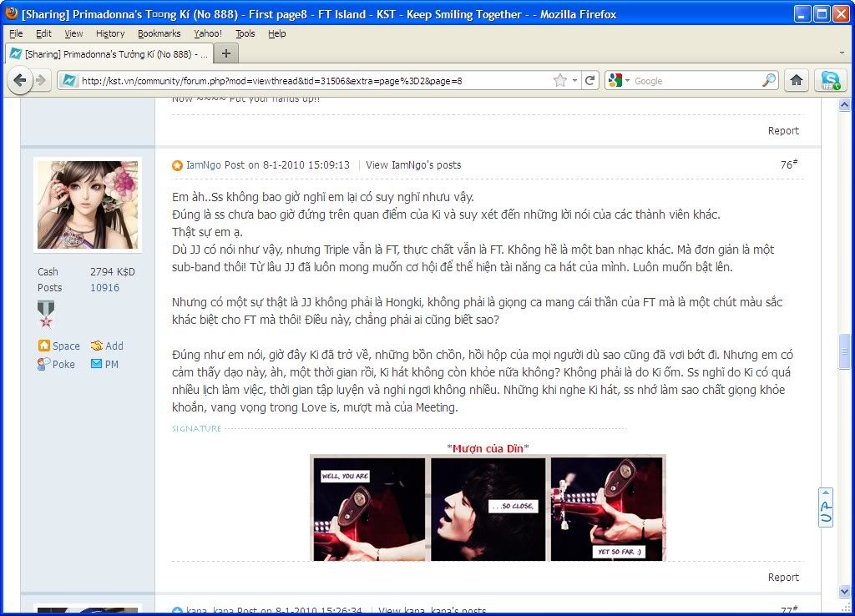Report post 76 using Report link
This screenshot has width=855, height=616.
coord(783,578)
